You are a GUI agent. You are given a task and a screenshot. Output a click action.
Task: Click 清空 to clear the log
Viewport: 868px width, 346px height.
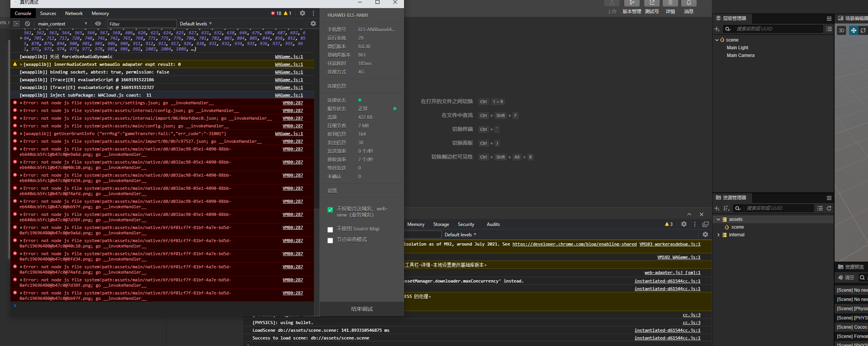(x=846, y=277)
